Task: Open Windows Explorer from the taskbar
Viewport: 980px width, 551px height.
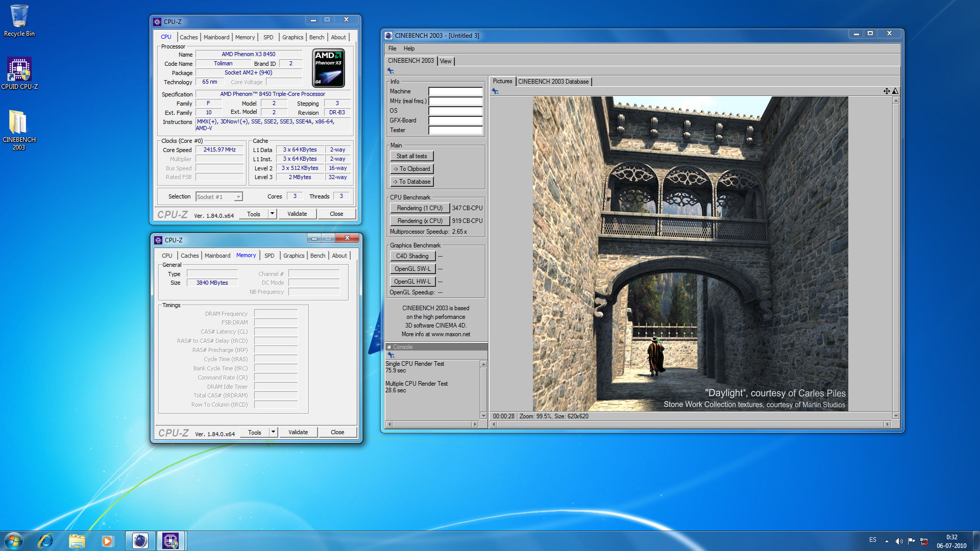Action: click(77, 541)
